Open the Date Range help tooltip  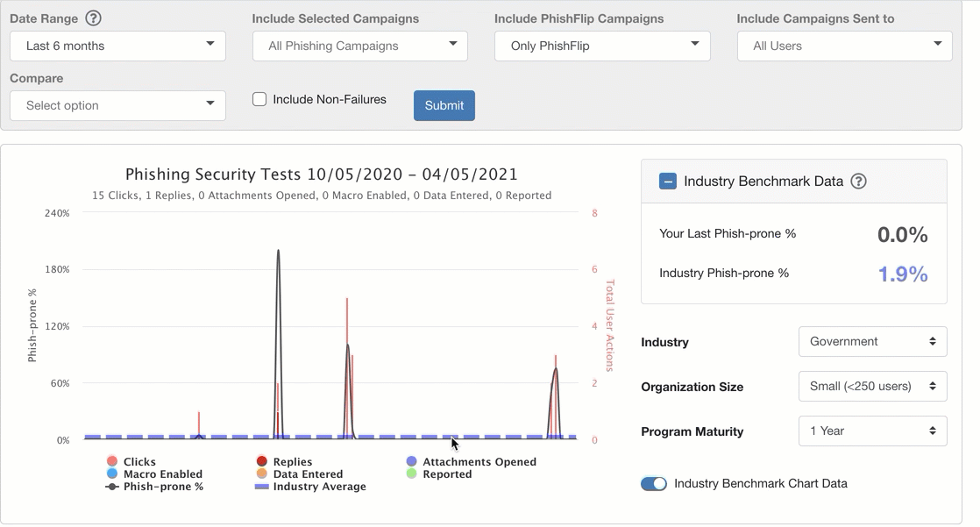tap(93, 18)
